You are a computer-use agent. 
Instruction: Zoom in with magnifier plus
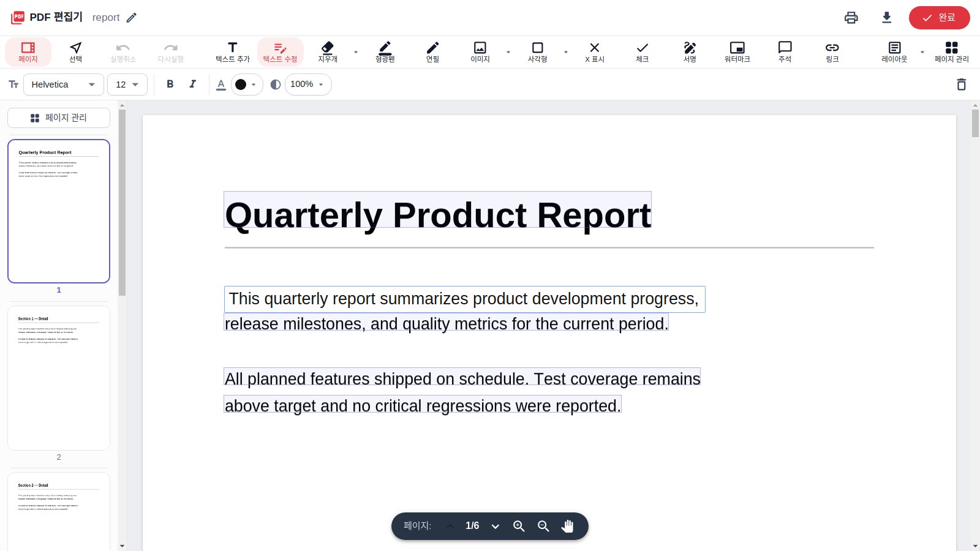coord(519,526)
